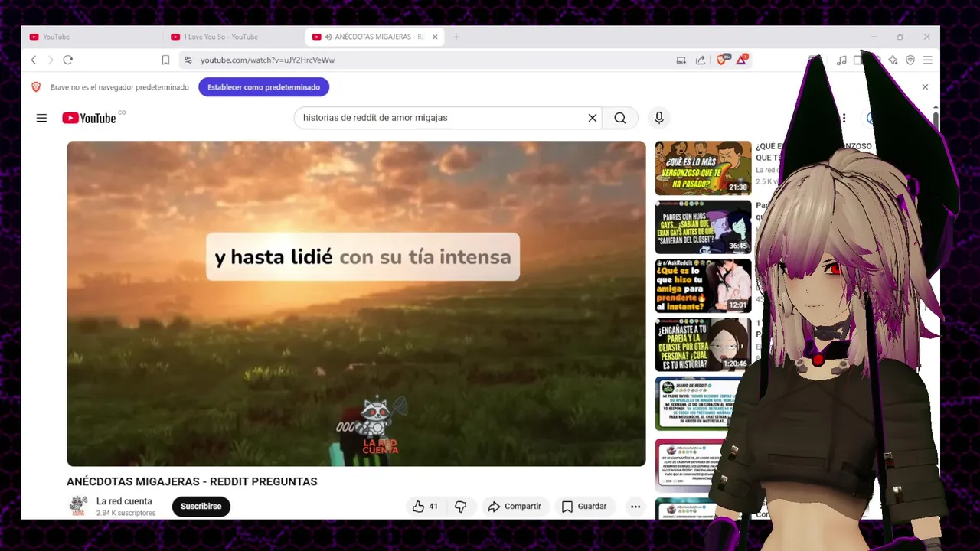980x551 pixels.
Task: Go back to the previous page
Action: pyautogui.click(x=34, y=60)
